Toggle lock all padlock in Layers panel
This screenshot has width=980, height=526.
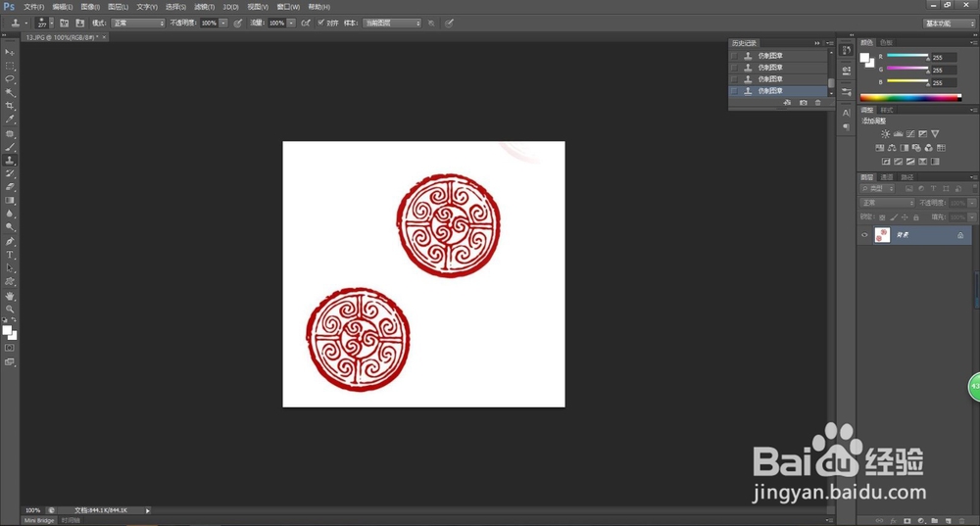pos(916,217)
